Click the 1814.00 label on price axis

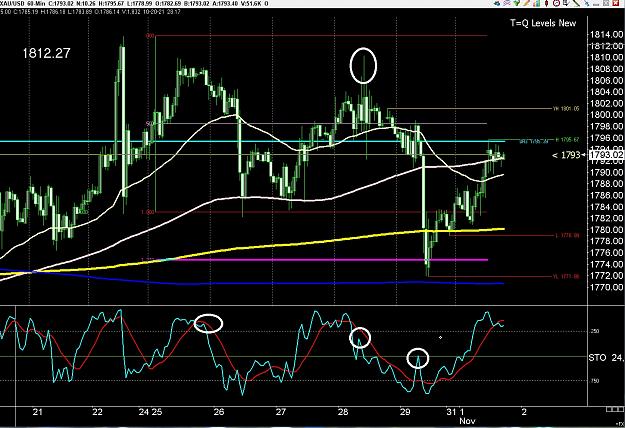606,35
